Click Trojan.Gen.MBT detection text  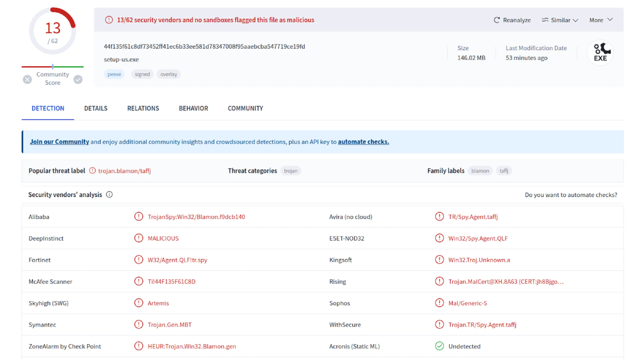click(x=170, y=325)
